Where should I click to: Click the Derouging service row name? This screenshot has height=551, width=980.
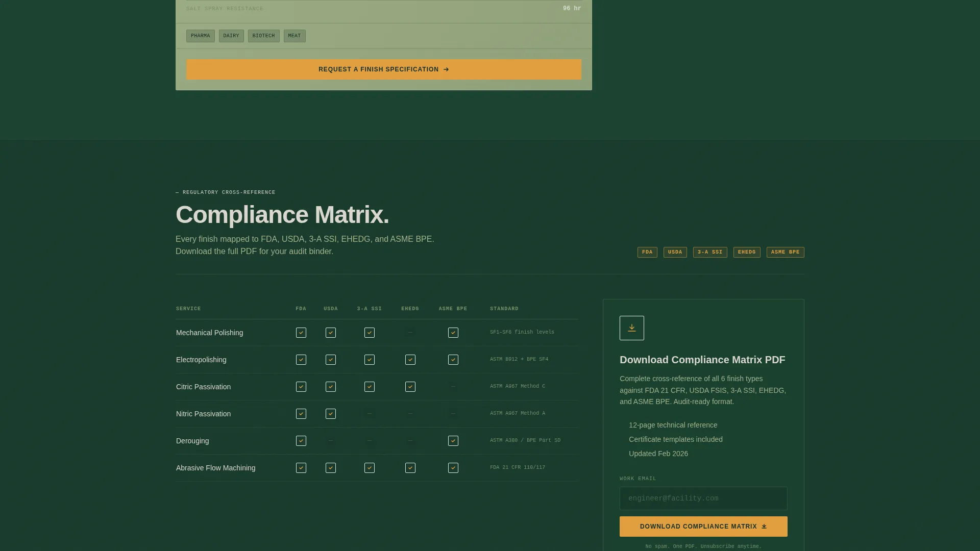click(192, 441)
